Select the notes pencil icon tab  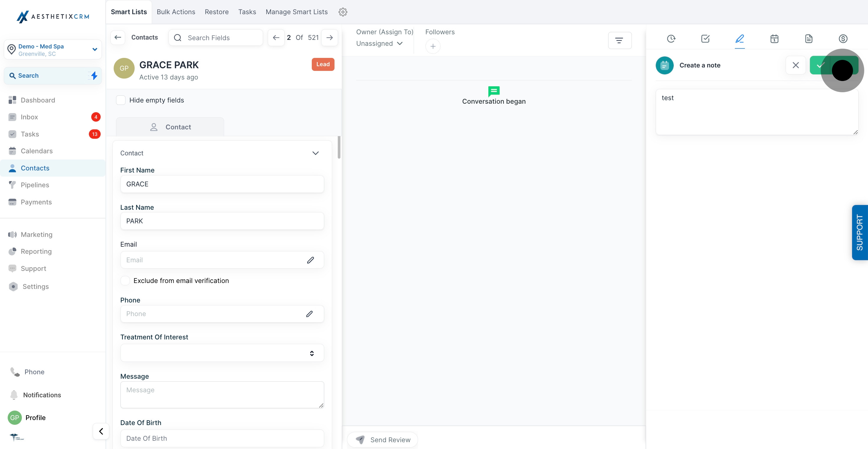click(x=740, y=39)
